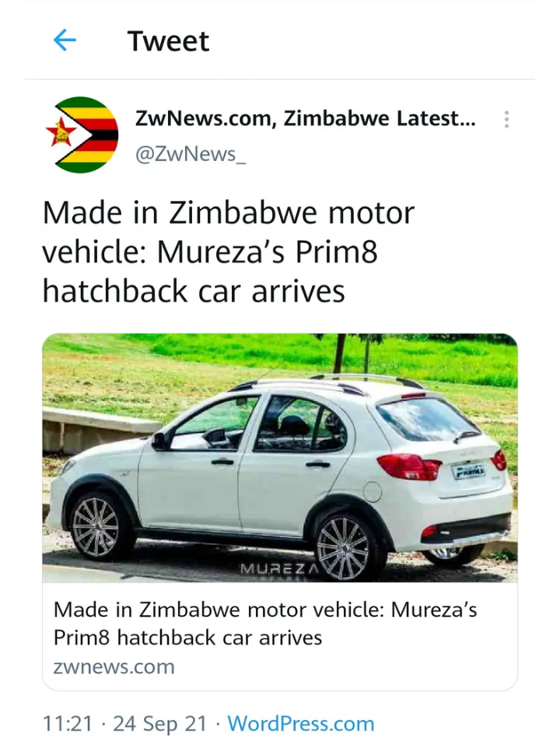Open the @ZwNews_ handle
The width and height of the screenshot is (560, 752).
click(x=191, y=154)
